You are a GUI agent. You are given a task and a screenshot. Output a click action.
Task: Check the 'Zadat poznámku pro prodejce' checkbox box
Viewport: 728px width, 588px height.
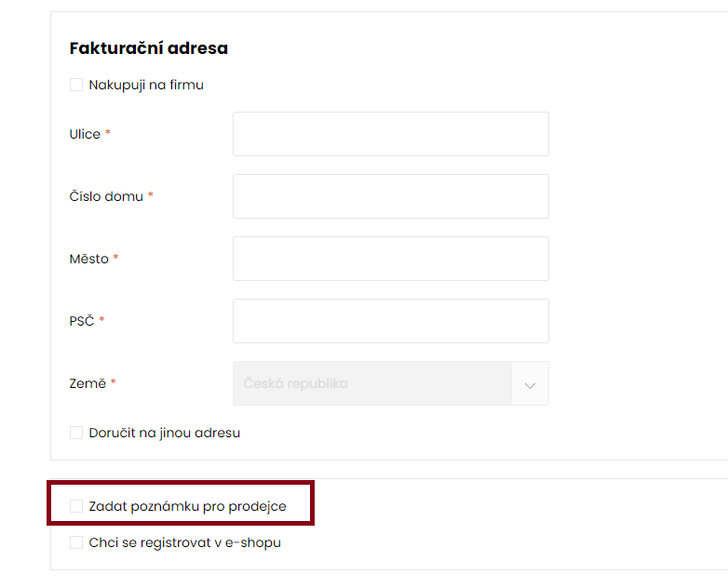[76, 506]
